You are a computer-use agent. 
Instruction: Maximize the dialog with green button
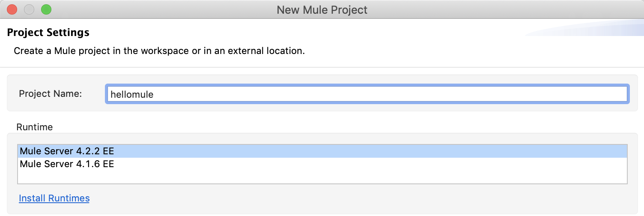46,9
